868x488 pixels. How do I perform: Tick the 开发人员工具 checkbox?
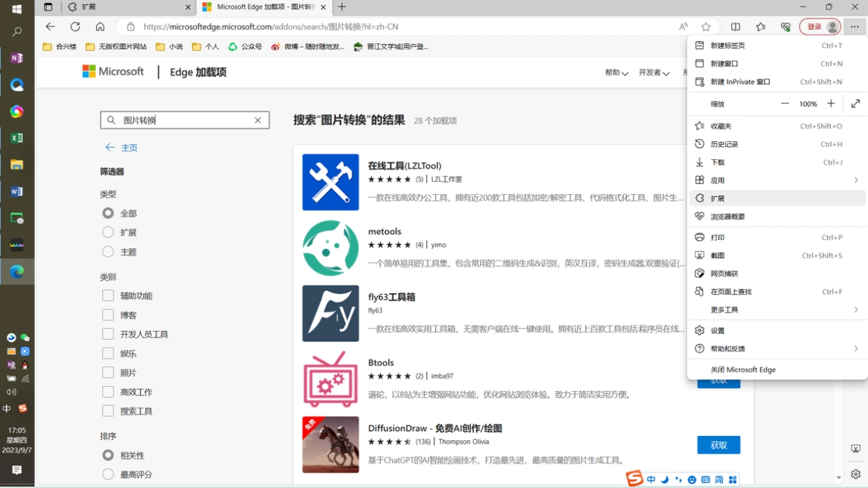(x=108, y=334)
